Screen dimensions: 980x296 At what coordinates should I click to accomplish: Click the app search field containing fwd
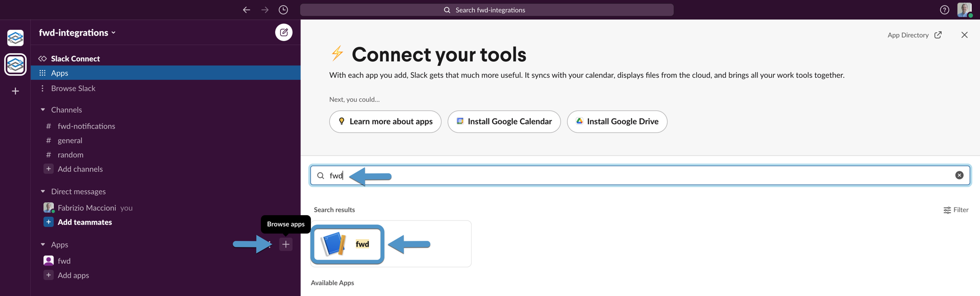tap(640, 175)
